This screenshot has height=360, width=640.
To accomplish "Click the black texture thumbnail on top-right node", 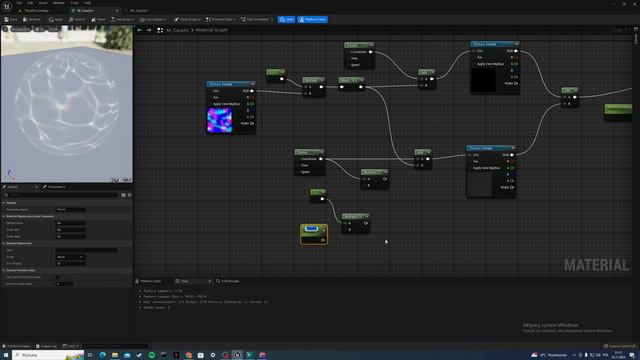I will [484, 80].
